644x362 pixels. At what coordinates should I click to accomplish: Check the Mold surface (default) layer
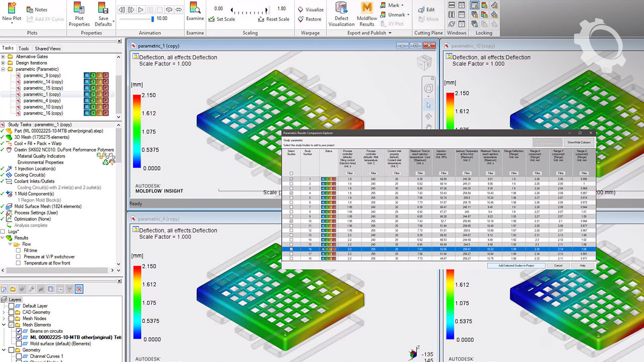coord(19,344)
